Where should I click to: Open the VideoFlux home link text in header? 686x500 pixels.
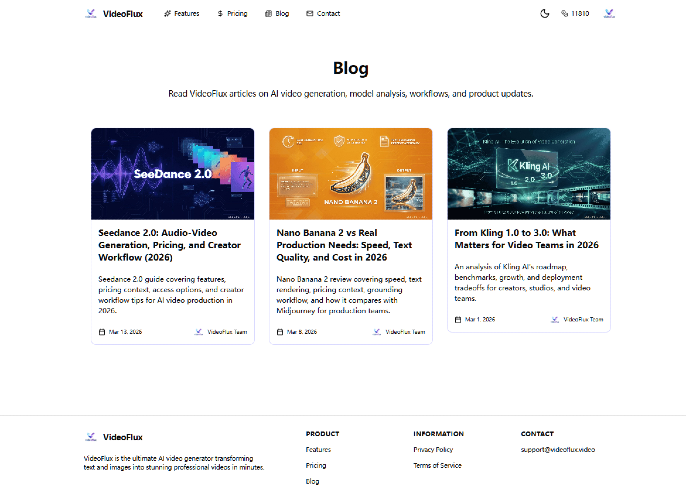coord(123,14)
